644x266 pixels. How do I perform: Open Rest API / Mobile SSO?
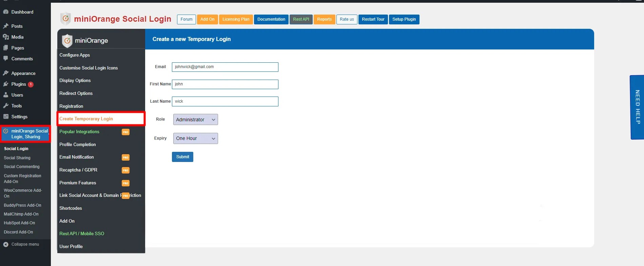82,233
